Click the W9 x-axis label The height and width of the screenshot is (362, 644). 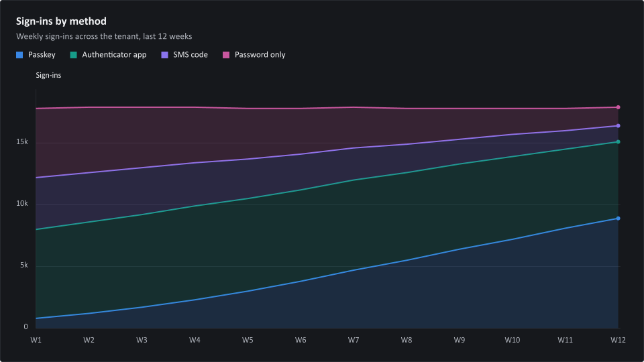click(x=460, y=341)
